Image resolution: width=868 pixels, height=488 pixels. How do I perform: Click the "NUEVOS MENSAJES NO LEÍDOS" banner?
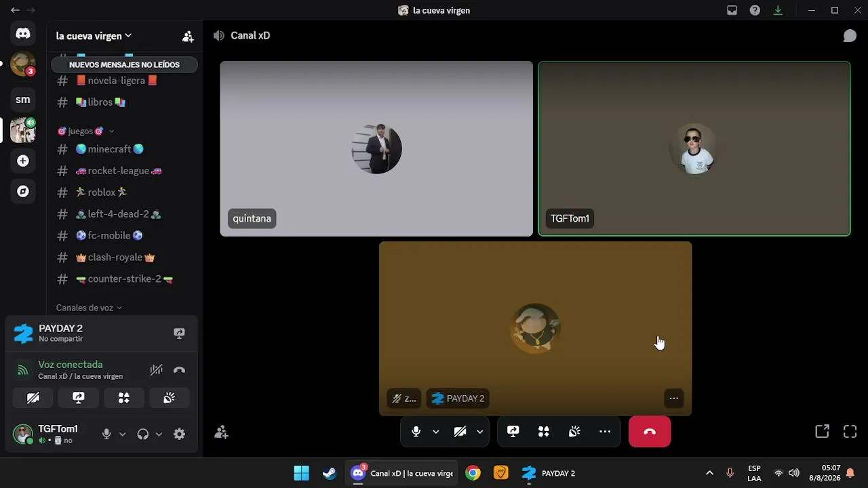[124, 65]
